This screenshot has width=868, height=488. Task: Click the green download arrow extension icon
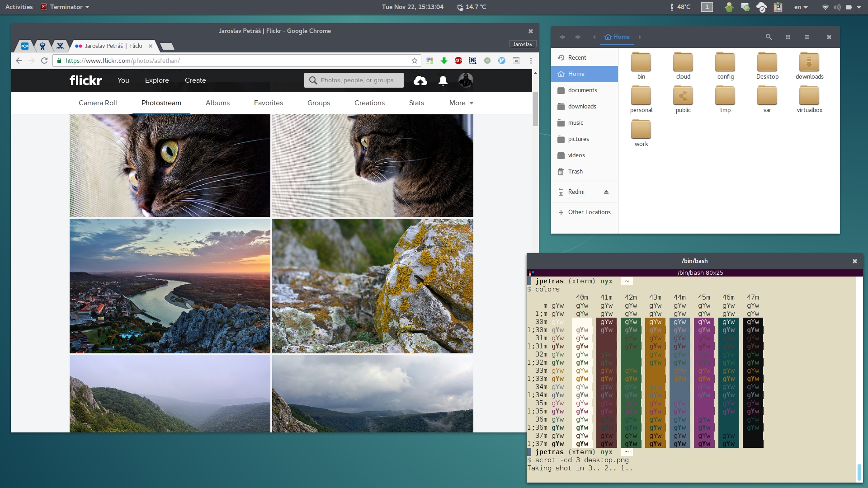tap(444, 61)
